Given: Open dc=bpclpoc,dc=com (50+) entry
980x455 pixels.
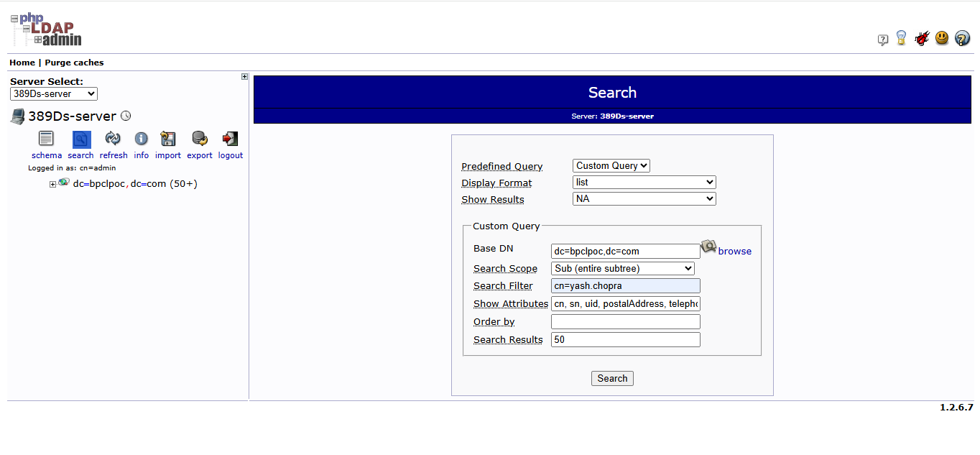Looking at the screenshot, I should (135, 184).
